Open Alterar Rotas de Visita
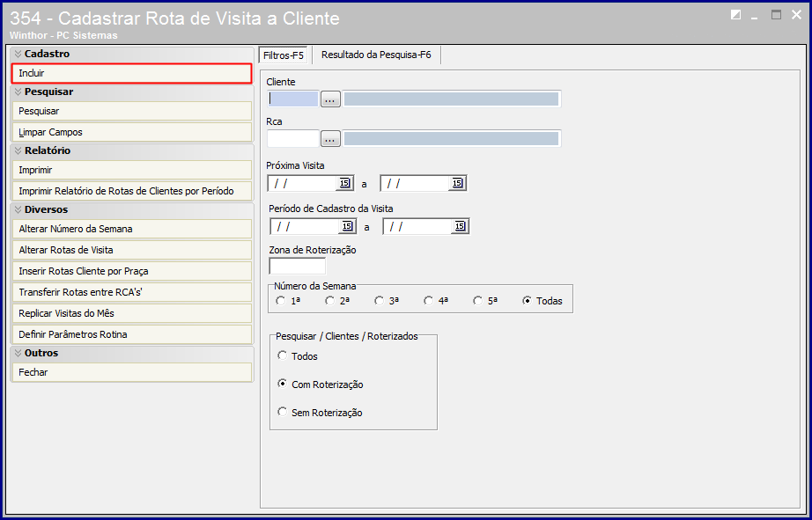The height and width of the screenshot is (520, 812). click(131, 251)
